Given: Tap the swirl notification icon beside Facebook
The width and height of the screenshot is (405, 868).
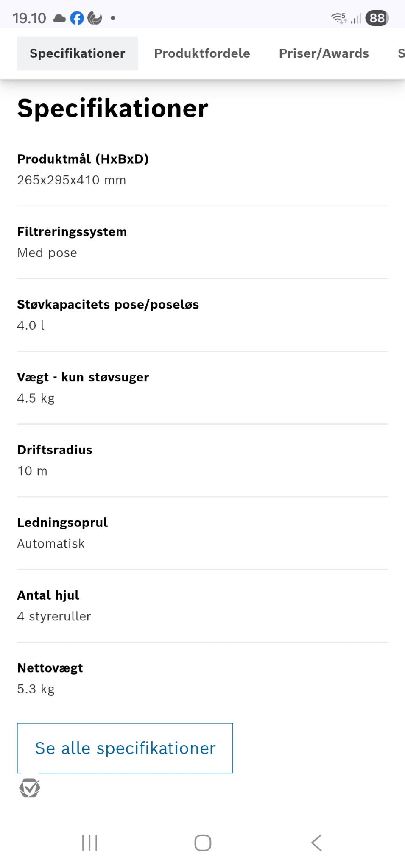Looking at the screenshot, I should pos(95,18).
